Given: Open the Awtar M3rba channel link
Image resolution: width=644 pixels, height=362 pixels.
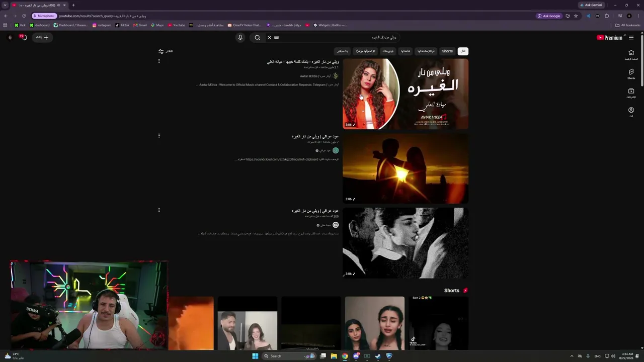Looking at the screenshot, I should [x=315, y=76].
